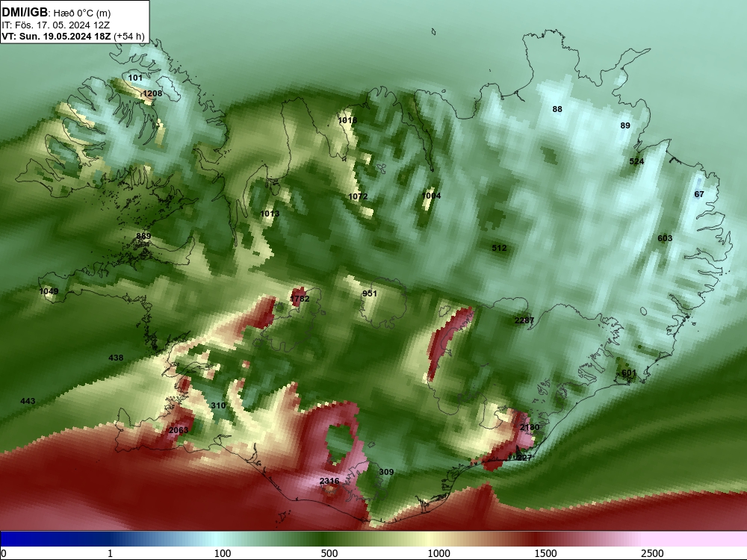Click the 2500 label on the color scale
This screenshot has width=747, height=560.
pyautogui.click(x=652, y=553)
